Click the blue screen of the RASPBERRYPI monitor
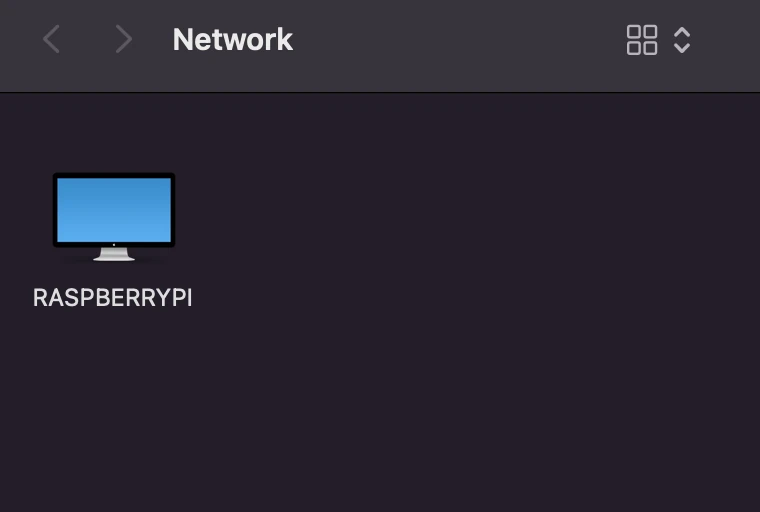This screenshot has width=760, height=512. coord(114,209)
